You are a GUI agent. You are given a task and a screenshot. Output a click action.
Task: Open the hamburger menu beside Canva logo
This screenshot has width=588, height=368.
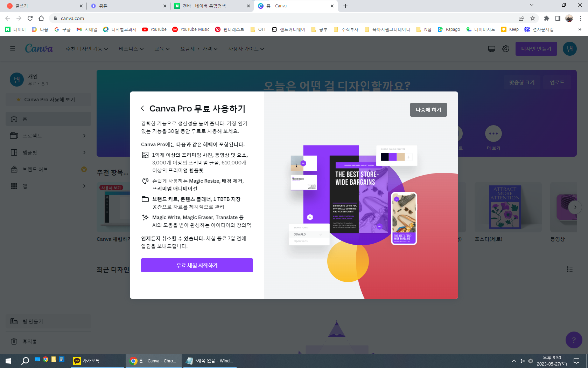13,49
